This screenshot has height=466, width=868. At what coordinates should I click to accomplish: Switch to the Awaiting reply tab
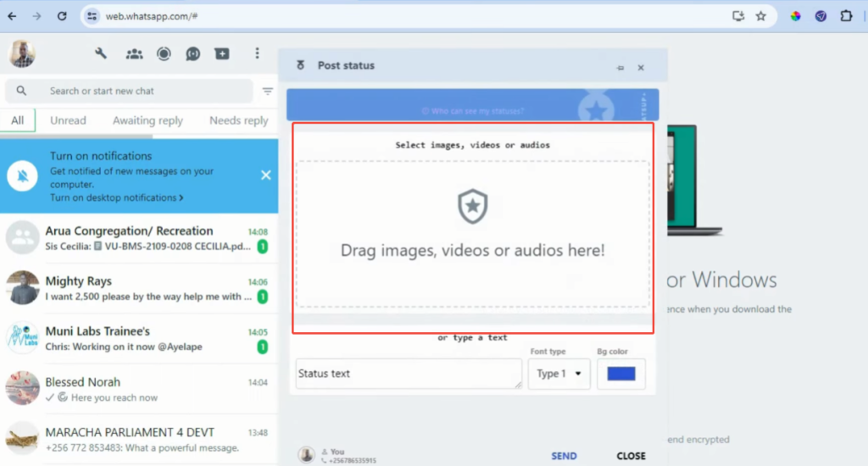coord(147,120)
